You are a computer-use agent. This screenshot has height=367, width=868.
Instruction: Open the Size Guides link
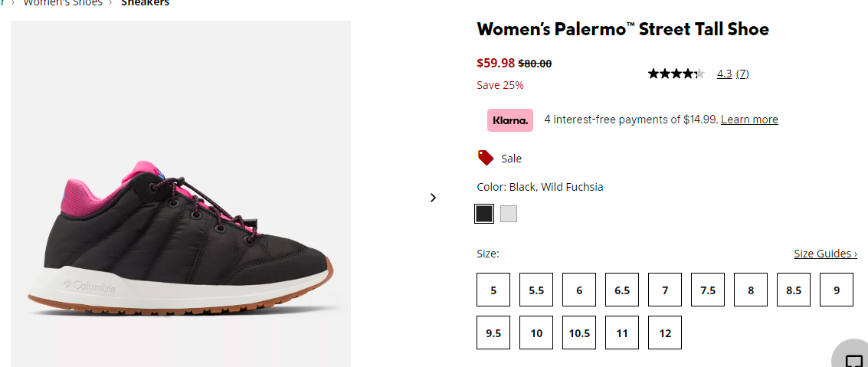point(825,254)
